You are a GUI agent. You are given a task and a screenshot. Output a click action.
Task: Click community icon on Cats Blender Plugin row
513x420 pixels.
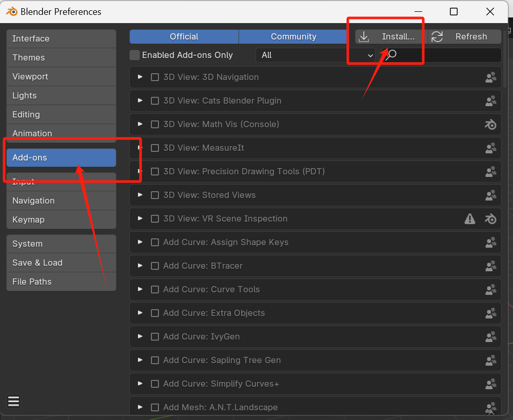[x=490, y=101]
